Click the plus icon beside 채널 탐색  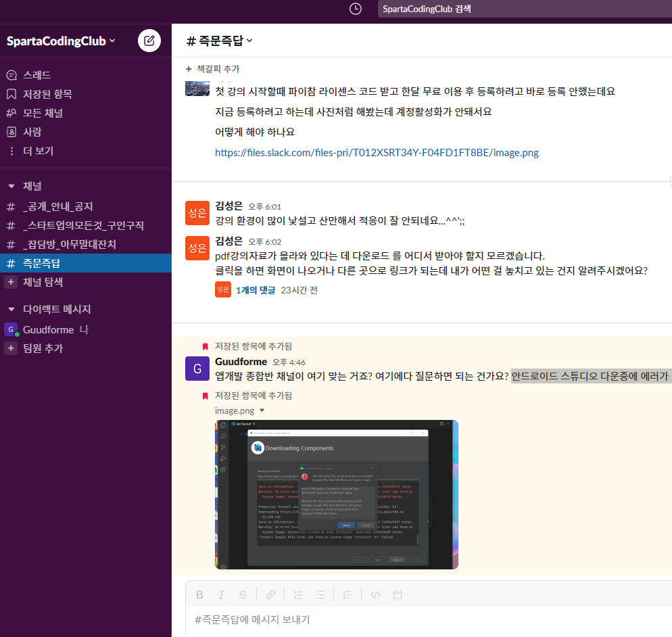tap(11, 282)
